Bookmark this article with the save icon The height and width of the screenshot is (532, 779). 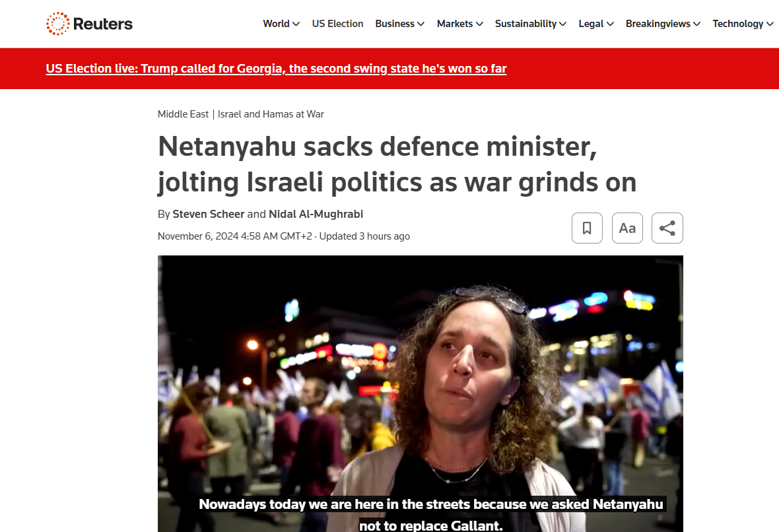point(587,228)
